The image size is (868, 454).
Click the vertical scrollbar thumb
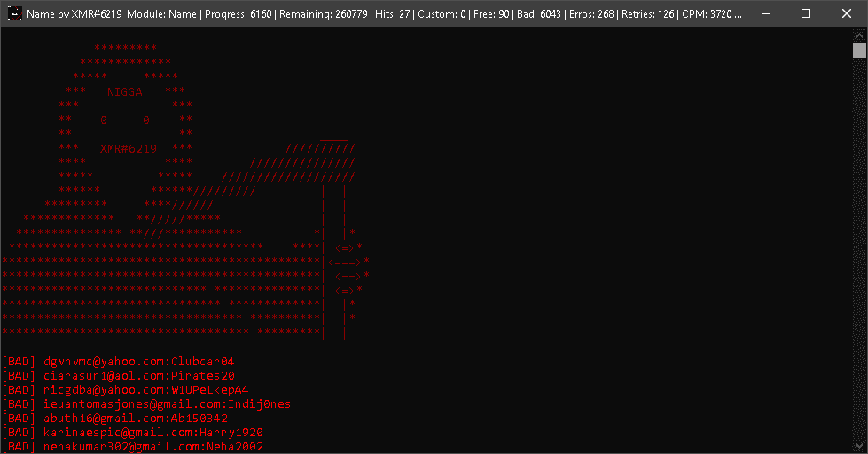tap(859, 50)
